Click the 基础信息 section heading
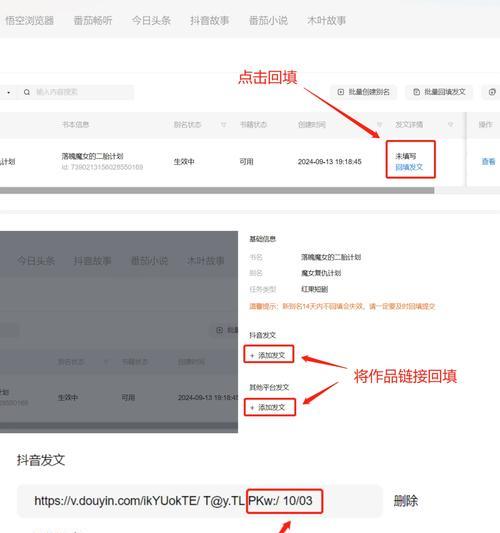500x533 pixels. click(x=262, y=239)
